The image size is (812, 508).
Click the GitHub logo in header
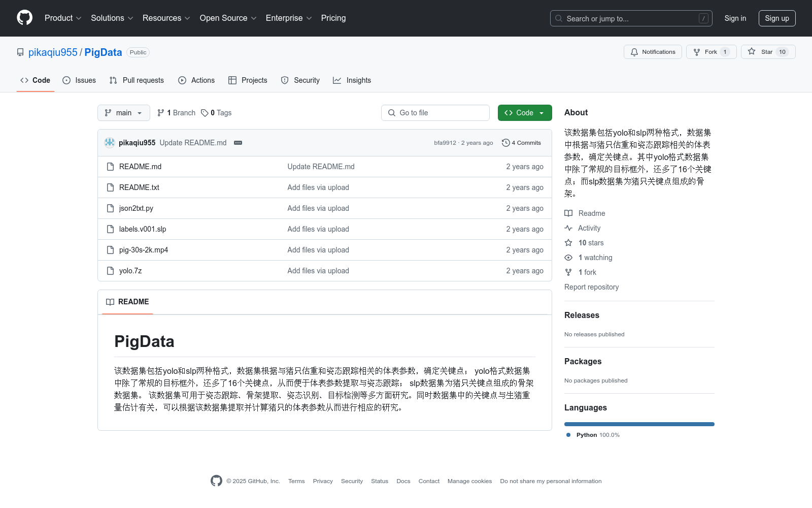[24, 18]
